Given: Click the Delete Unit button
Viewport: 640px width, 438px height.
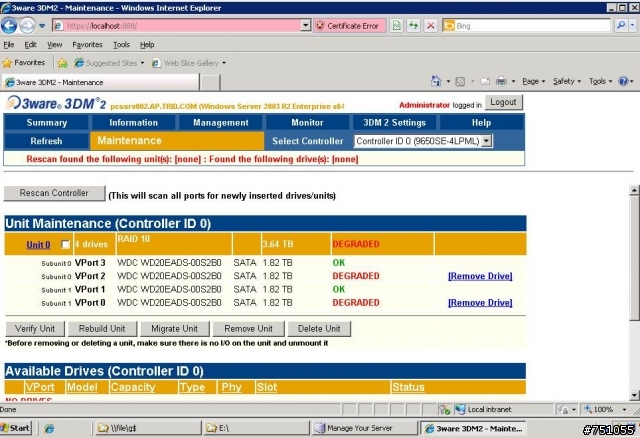Looking at the screenshot, I should pos(319,329).
